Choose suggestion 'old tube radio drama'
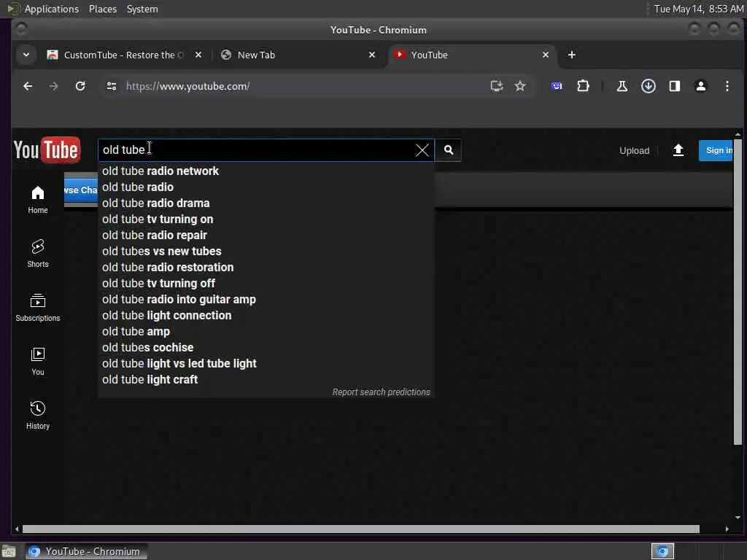The height and width of the screenshot is (560, 747). 266,203
